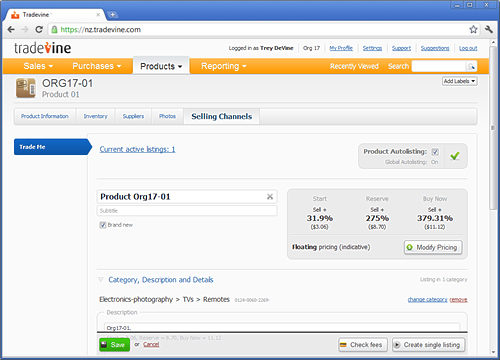Clear the Product Org17-01 title field
The image size is (500, 360).
[x=270, y=197]
